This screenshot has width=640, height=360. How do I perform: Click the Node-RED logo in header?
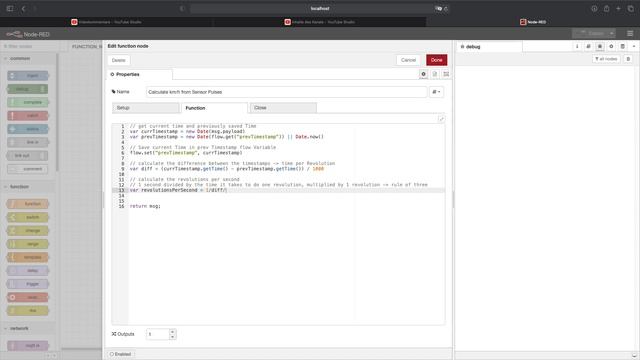(28, 34)
